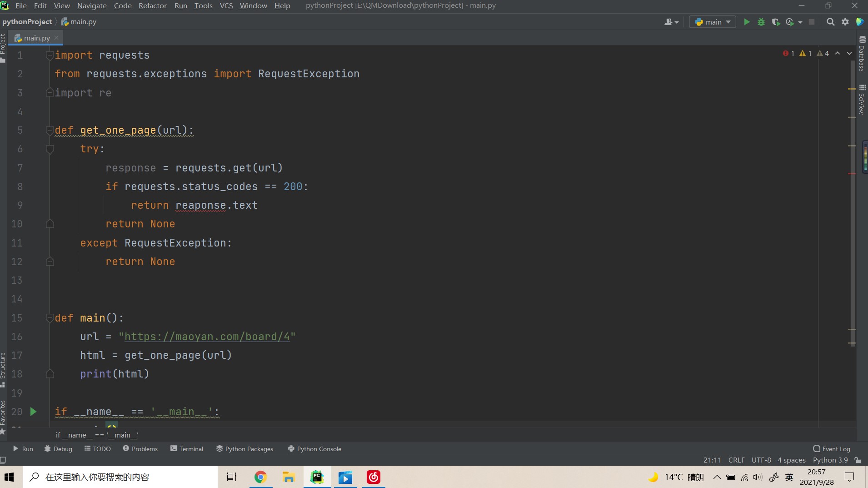The image size is (868, 488).
Task: Select the Python 3.9 interpreter widget
Action: point(830,460)
